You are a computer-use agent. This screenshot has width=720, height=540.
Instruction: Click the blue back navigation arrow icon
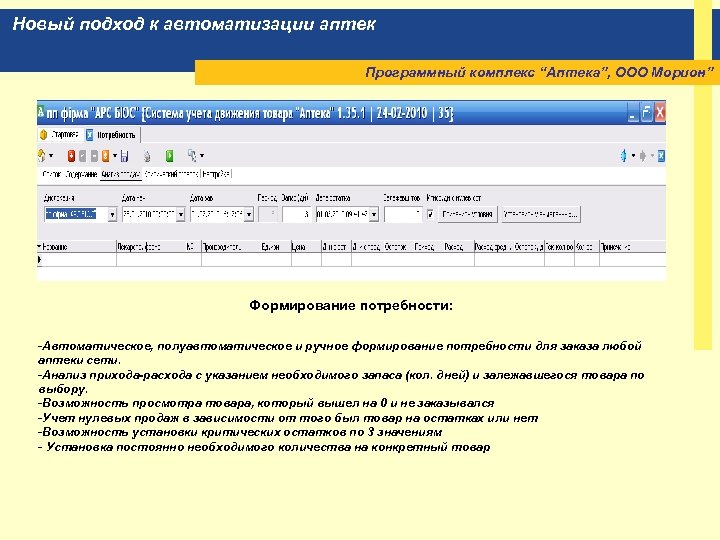point(624,156)
